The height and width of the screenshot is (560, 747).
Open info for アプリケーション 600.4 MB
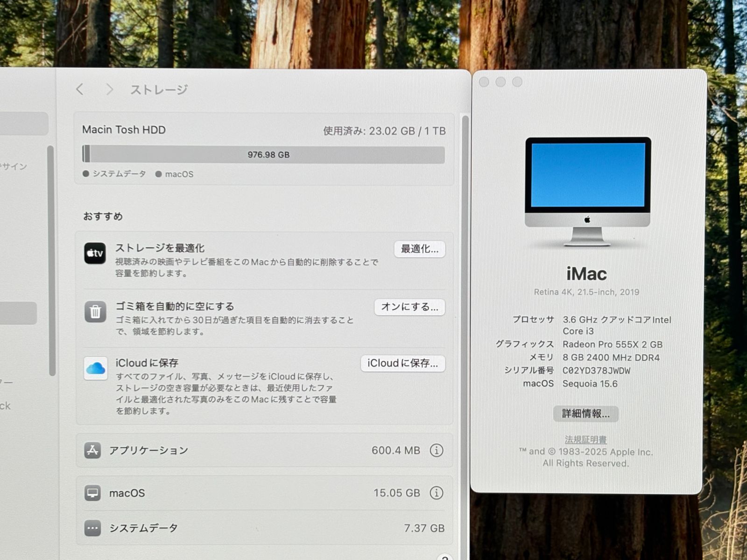[x=437, y=450]
